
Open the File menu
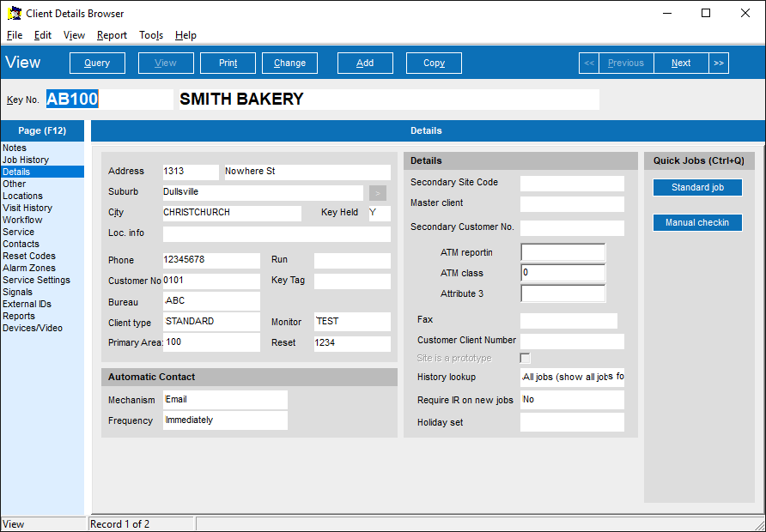15,35
